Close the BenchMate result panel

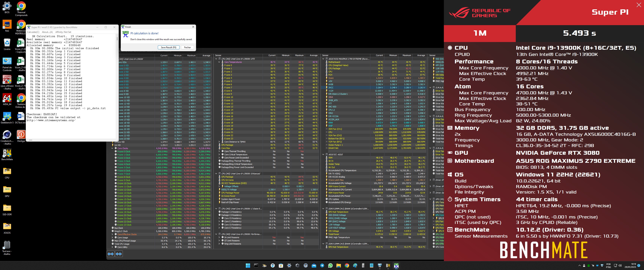click(x=639, y=5)
